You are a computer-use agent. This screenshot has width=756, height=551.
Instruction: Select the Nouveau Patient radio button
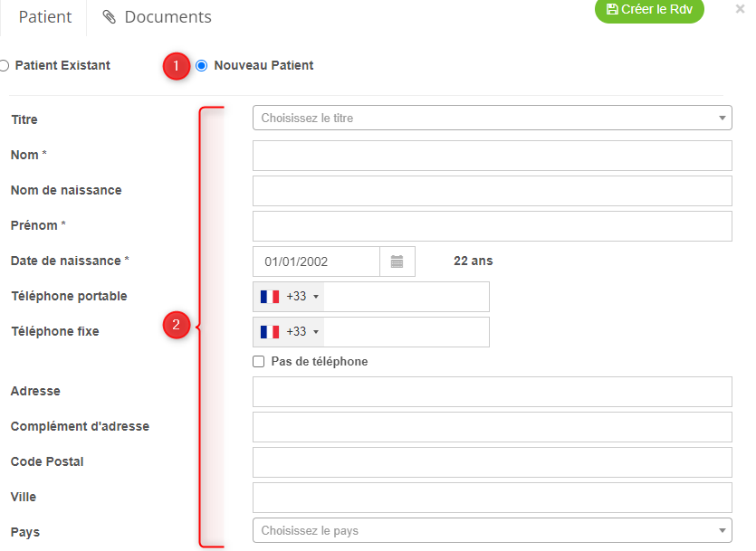point(201,65)
